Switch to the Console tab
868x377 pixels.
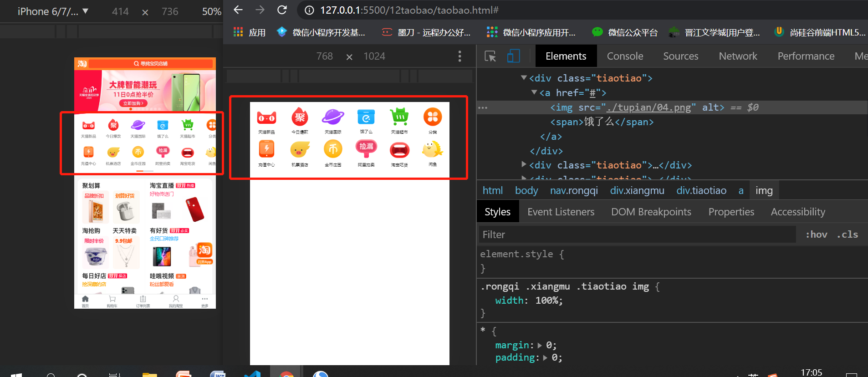pyautogui.click(x=625, y=56)
